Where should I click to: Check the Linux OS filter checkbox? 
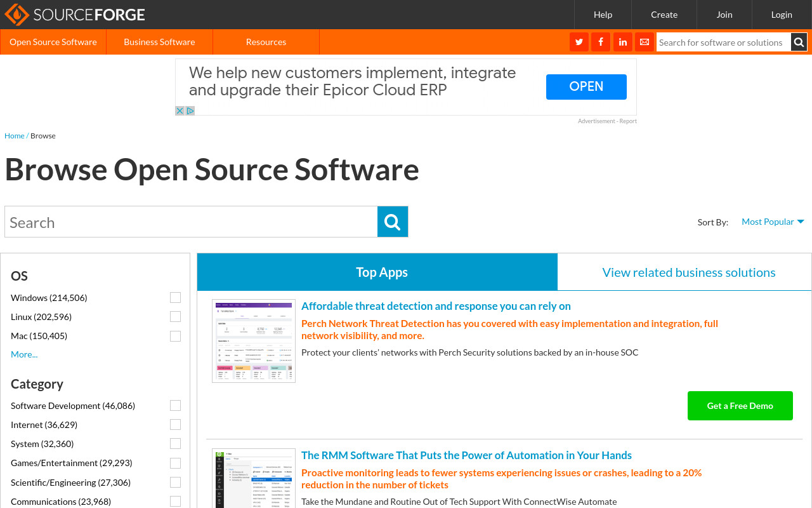175,317
